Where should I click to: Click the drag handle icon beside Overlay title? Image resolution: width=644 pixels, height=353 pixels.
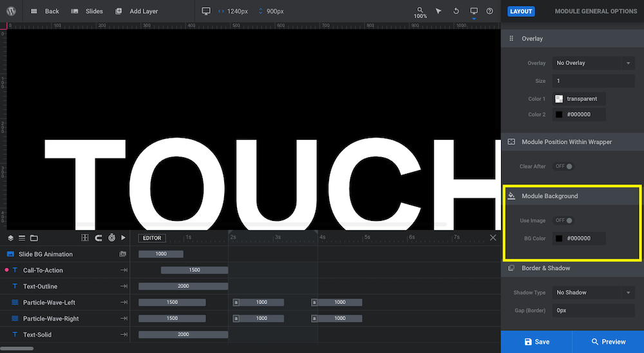pos(511,38)
